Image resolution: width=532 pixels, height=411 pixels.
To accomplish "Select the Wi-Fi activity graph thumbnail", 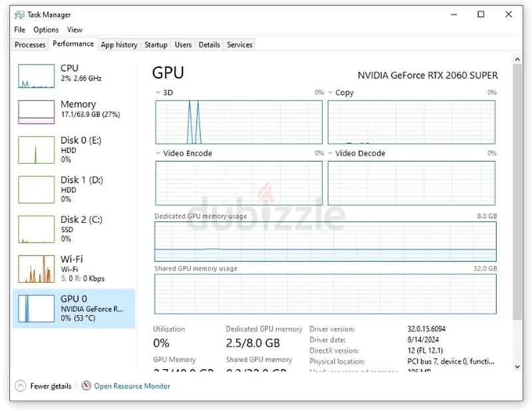I will (x=36, y=268).
